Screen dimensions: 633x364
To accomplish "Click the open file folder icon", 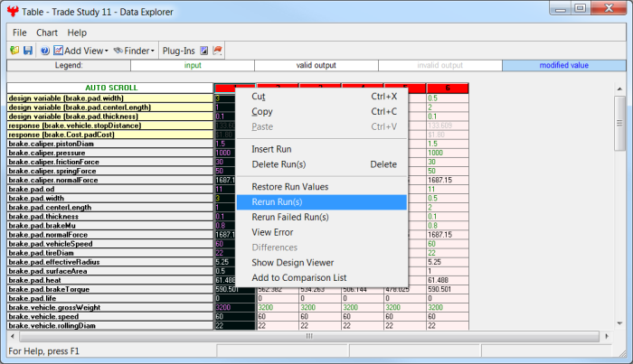I will (15, 51).
